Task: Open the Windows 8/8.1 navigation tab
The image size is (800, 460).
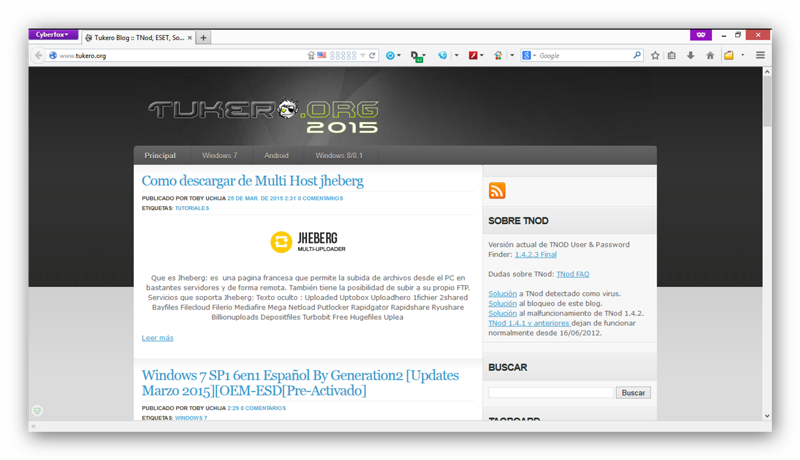Action: (339, 156)
